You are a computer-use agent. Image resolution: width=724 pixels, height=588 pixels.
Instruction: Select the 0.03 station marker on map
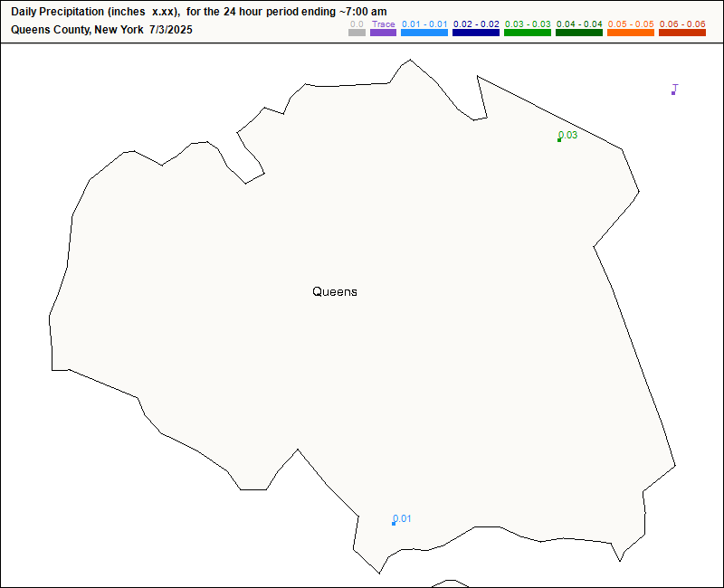point(559,140)
